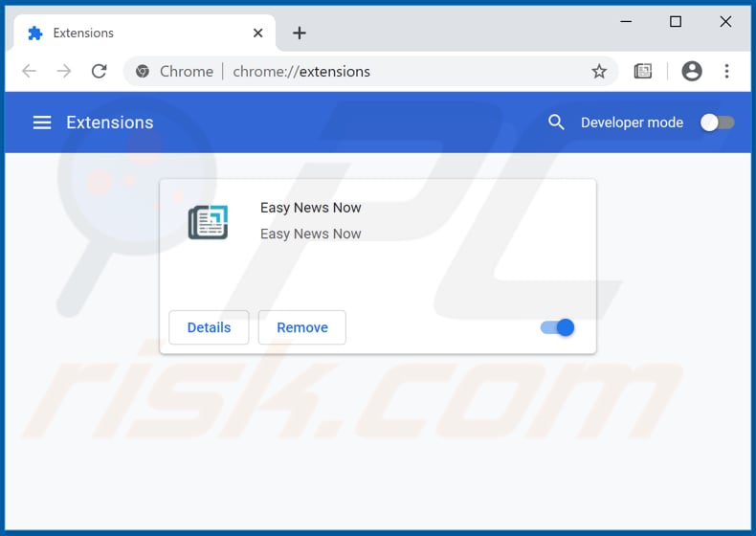The height and width of the screenshot is (536, 756).
Task: Open the Extensions hamburger menu
Action: 42,123
